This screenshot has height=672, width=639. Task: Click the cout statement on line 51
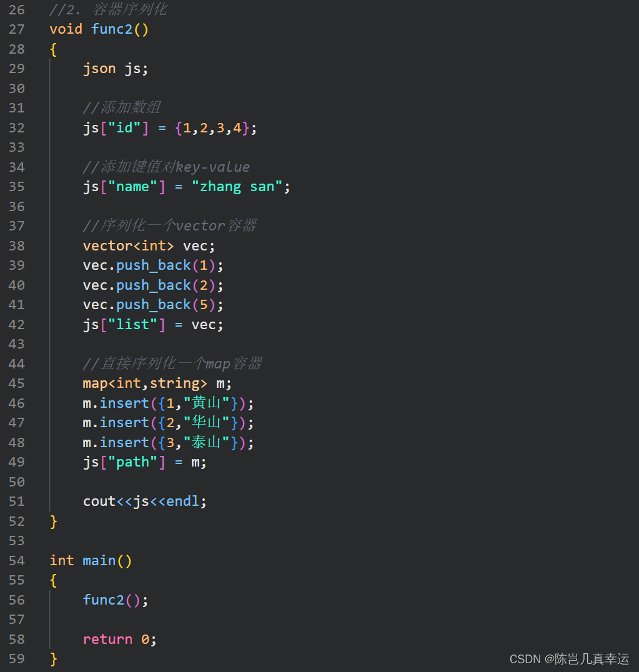tap(145, 501)
